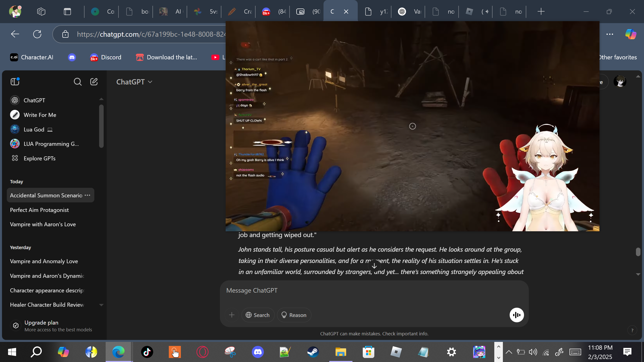Open a new browser tab
This screenshot has width=644, height=362.
click(x=541, y=12)
